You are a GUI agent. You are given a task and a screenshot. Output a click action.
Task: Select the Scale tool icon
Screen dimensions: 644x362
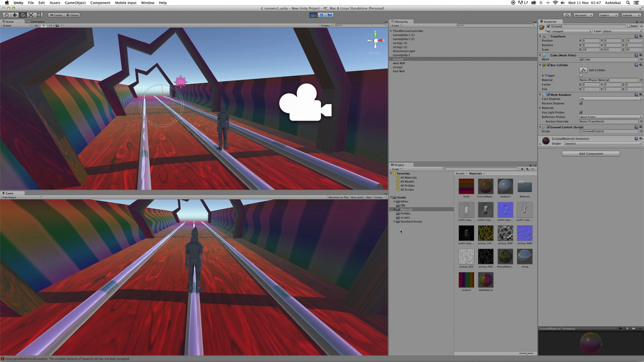click(31, 15)
